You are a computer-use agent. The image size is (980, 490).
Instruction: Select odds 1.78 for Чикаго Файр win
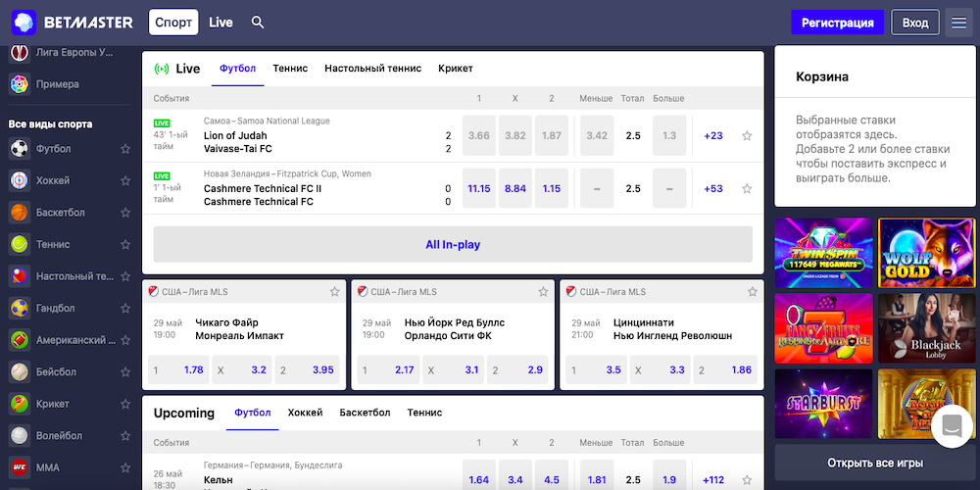click(177, 370)
